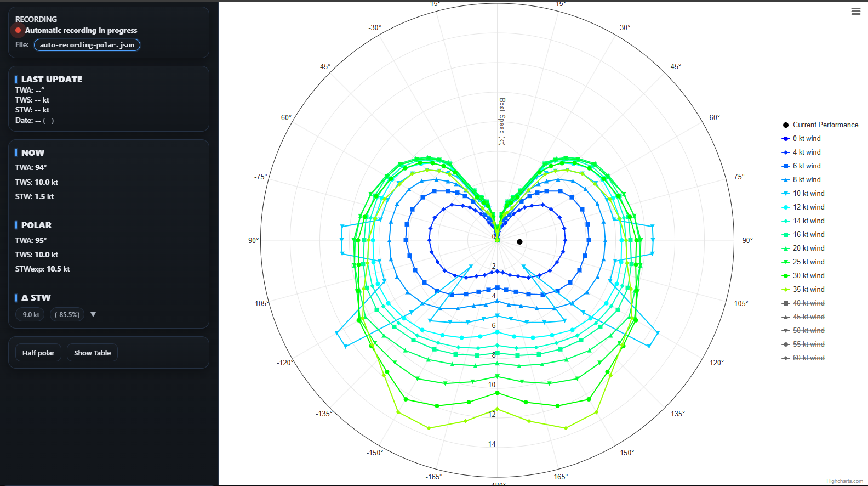Image resolution: width=868 pixels, height=486 pixels.
Task: Click the Δ STW section heading
Action: pos(36,297)
